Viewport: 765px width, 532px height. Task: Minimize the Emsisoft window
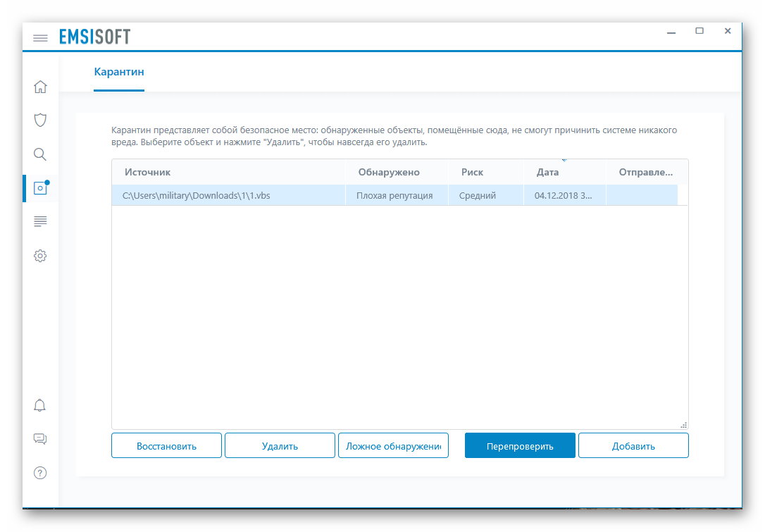[x=671, y=32]
